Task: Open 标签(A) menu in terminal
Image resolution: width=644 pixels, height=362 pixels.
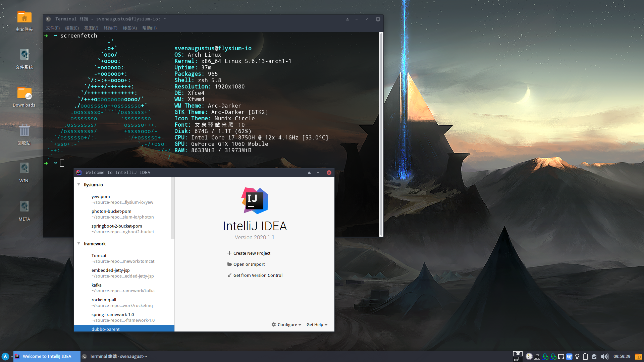Action: (130, 28)
